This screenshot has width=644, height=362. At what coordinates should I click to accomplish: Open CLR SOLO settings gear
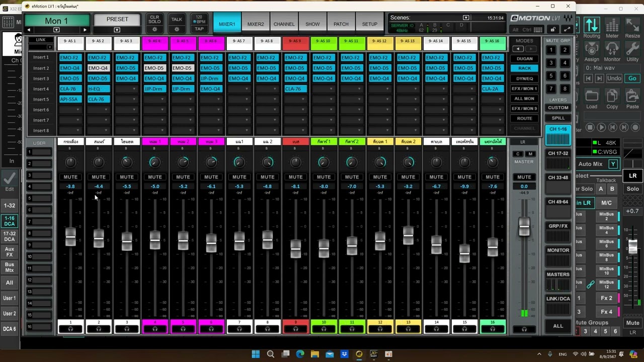tap(154, 30)
